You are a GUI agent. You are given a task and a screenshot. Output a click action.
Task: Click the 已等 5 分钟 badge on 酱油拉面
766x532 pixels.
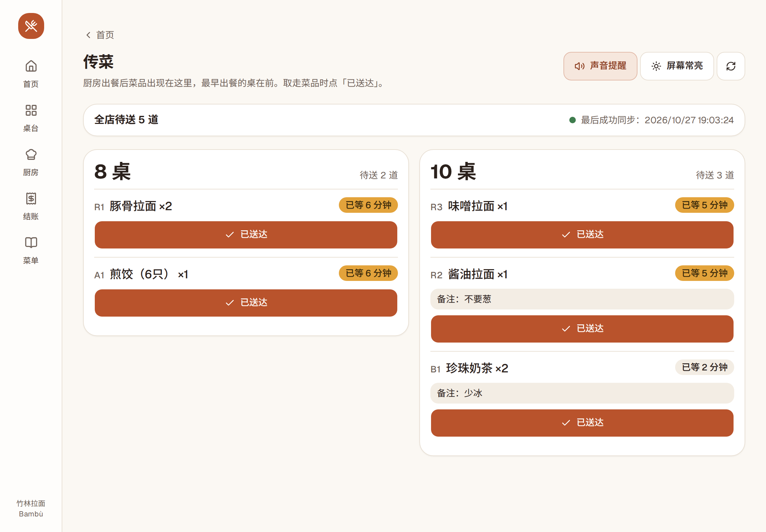[x=704, y=273]
